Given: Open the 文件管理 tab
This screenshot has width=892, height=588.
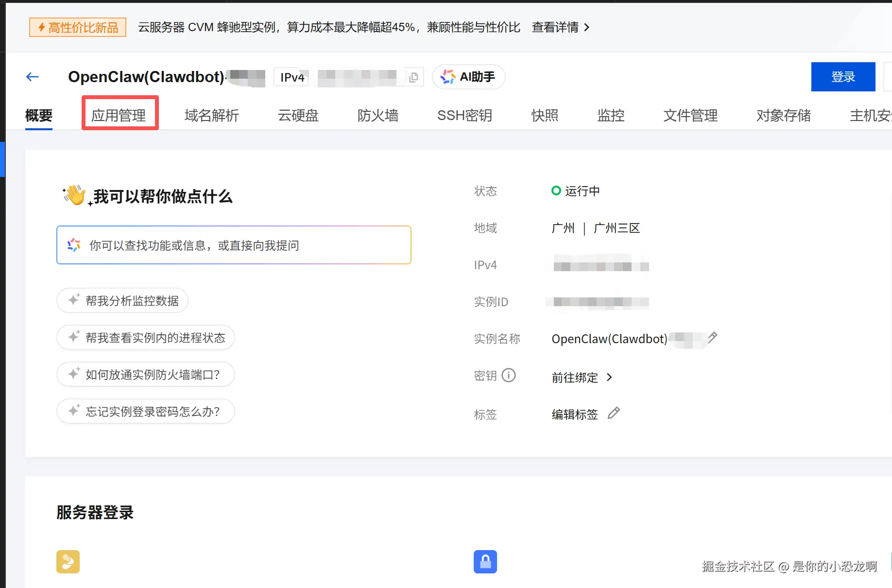Looking at the screenshot, I should 690,115.
